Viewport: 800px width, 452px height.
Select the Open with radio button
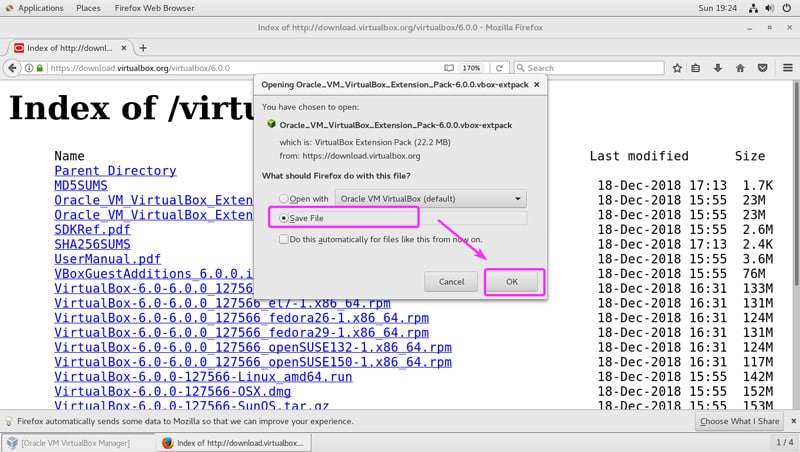point(286,198)
